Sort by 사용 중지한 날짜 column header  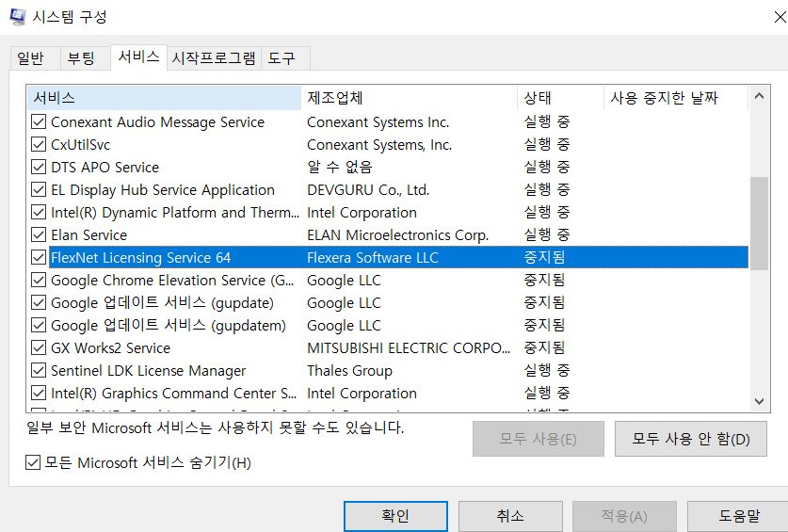tap(676, 98)
